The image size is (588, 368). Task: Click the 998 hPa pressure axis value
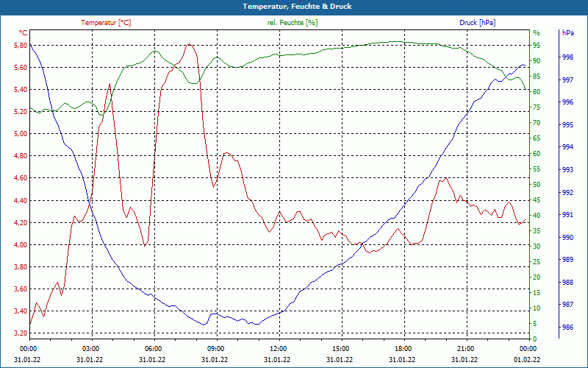pos(568,57)
